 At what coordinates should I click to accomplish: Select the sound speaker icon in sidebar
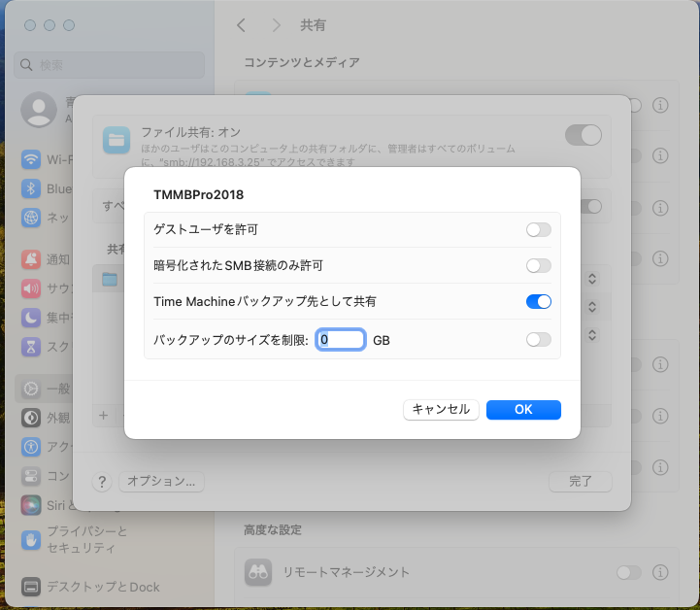(31, 288)
